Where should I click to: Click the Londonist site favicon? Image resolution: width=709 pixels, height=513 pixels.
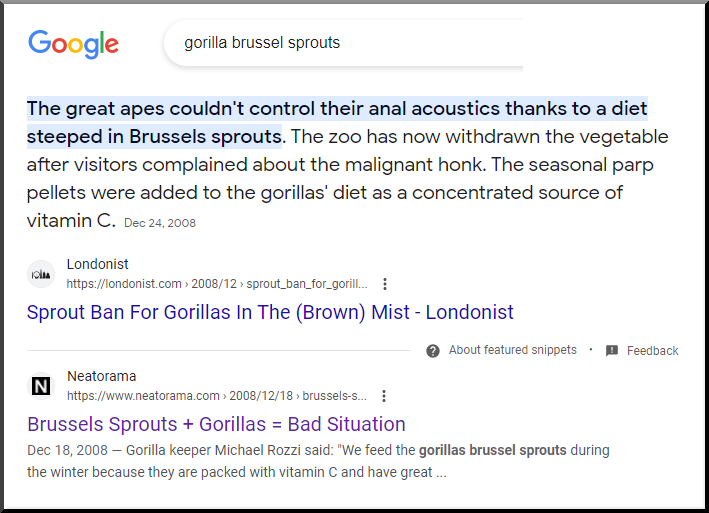[x=41, y=273]
